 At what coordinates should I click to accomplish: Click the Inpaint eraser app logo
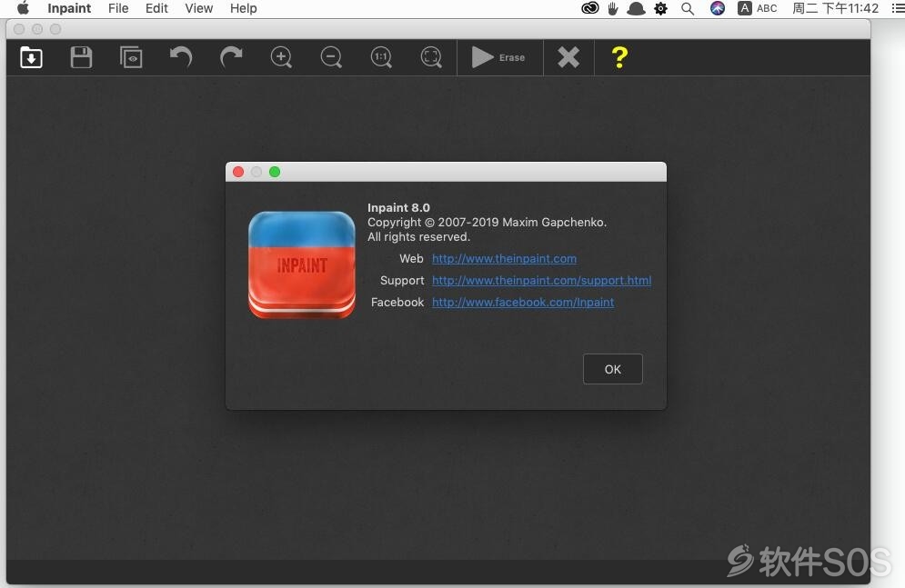(x=302, y=264)
